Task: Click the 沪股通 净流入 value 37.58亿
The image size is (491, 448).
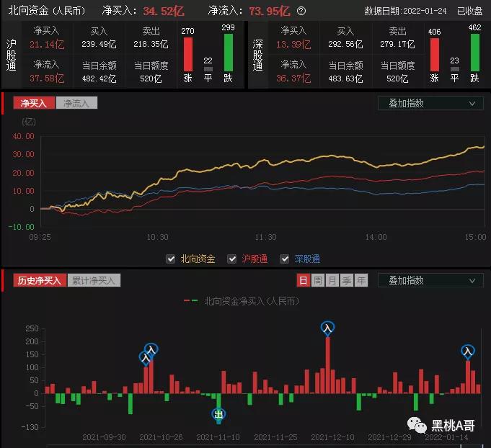Action: pyautogui.click(x=47, y=79)
